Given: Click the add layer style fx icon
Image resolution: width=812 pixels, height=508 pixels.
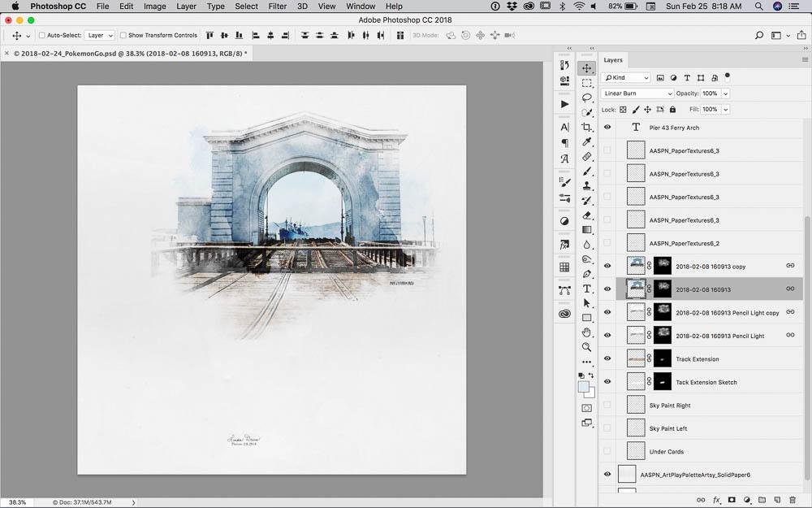Looking at the screenshot, I should click(x=716, y=500).
